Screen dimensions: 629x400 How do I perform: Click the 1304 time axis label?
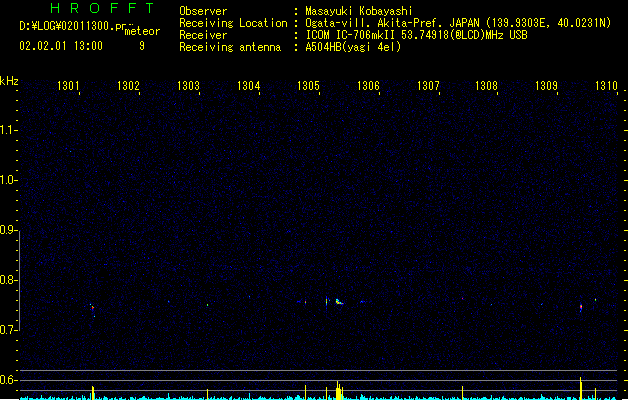(248, 85)
